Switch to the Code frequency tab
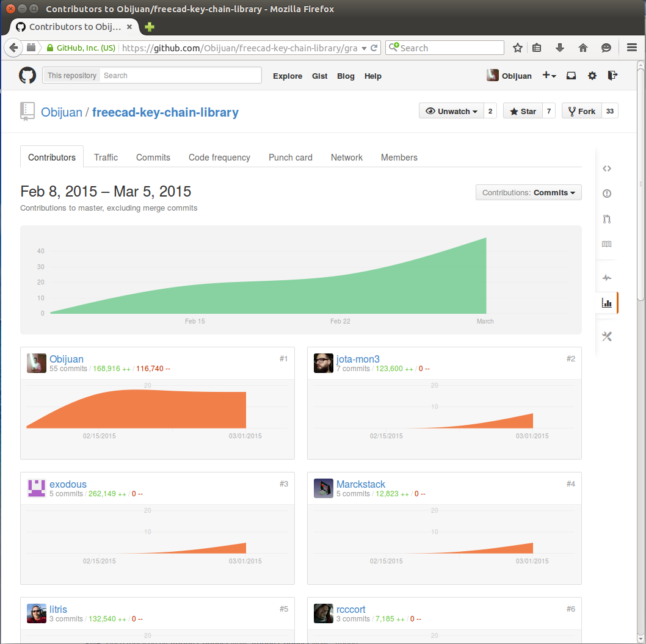The height and width of the screenshot is (644, 646). pos(219,157)
